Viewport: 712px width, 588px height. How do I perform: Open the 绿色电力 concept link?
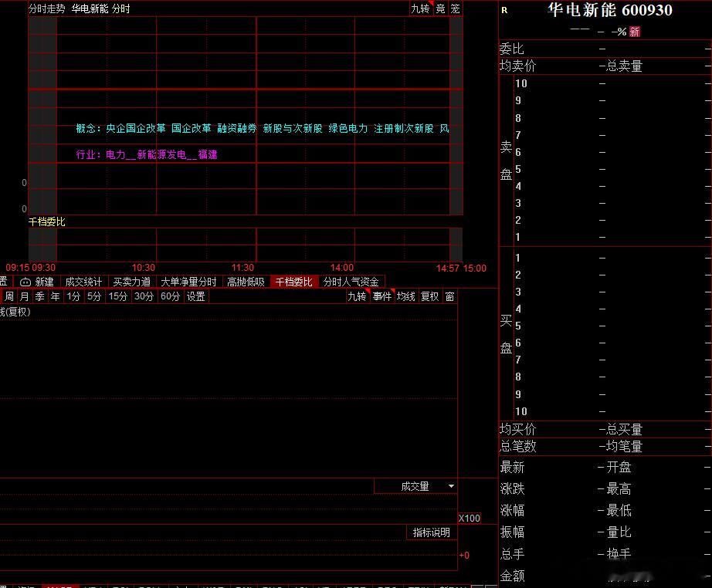[x=348, y=128]
